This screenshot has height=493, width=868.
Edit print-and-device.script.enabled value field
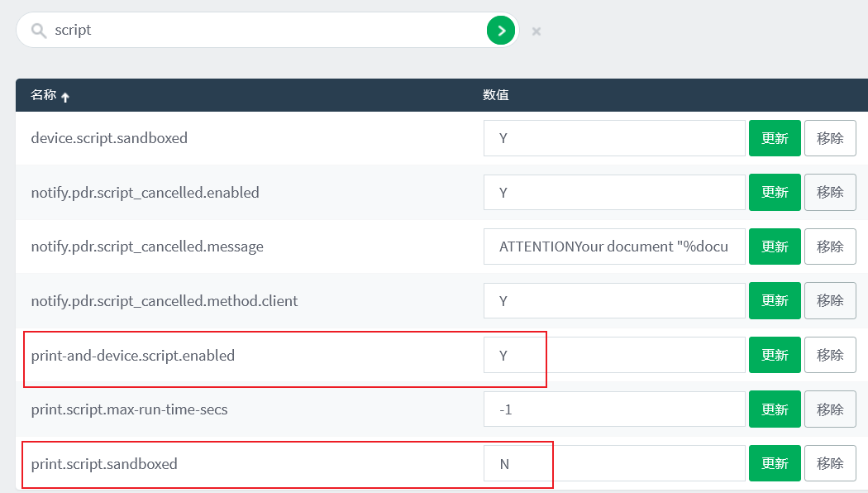coord(614,356)
